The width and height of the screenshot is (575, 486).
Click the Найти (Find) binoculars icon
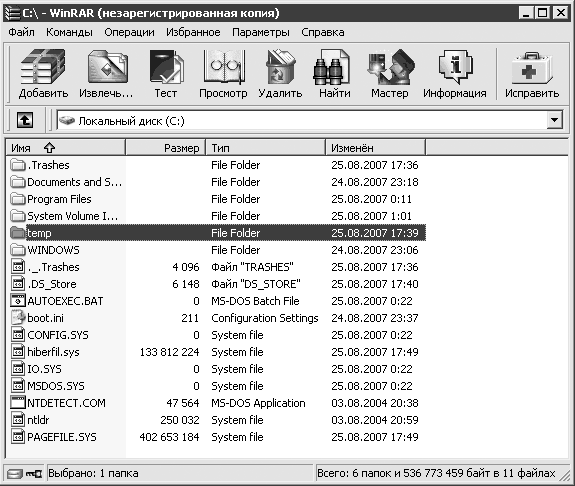point(332,67)
